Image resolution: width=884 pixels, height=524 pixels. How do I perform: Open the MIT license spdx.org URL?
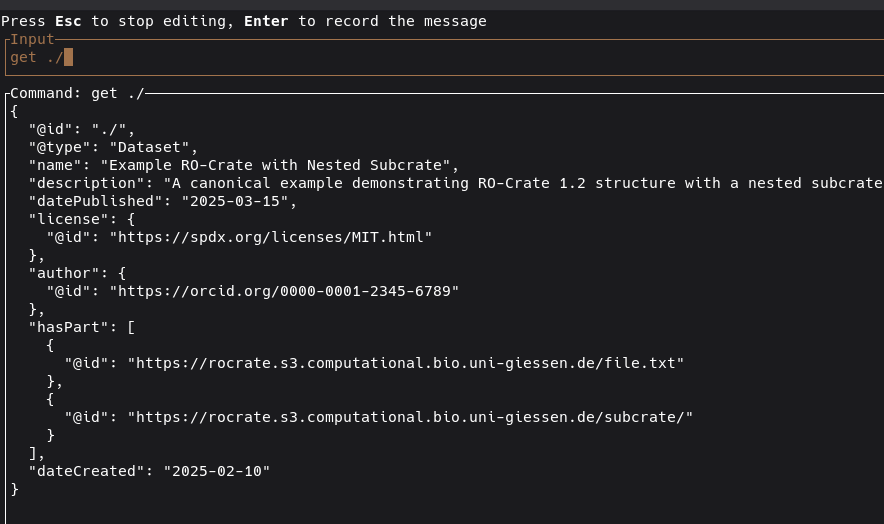click(270, 237)
